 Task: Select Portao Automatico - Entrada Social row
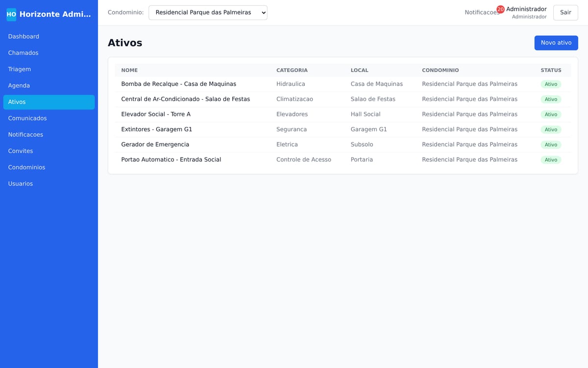point(343,159)
